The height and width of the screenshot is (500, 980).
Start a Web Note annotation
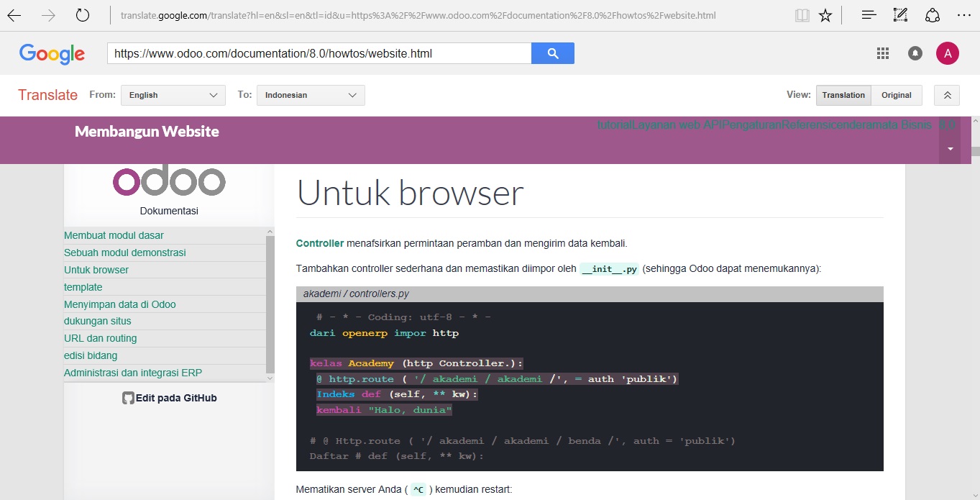coord(899,14)
